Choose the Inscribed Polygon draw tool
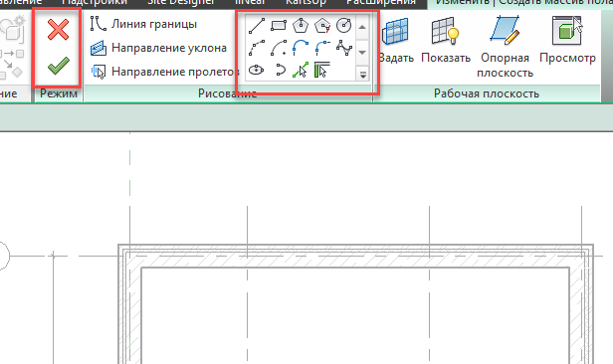The height and width of the screenshot is (364, 613). click(301, 26)
